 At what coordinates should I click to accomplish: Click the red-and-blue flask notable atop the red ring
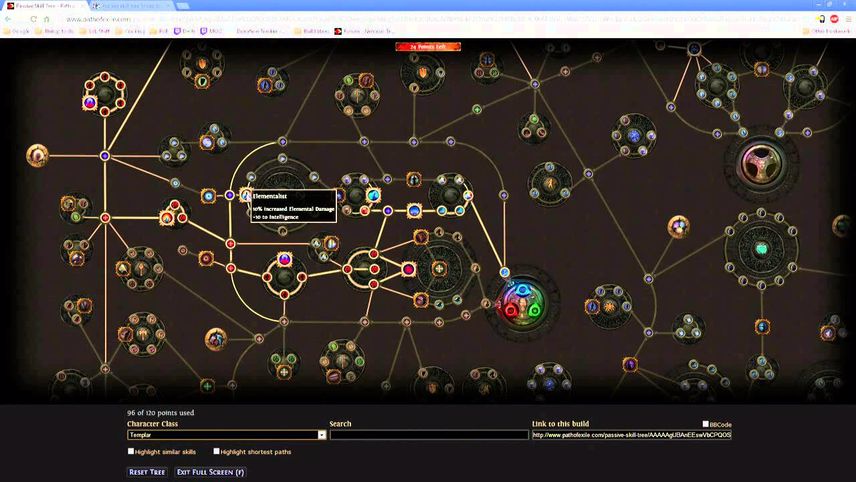tap(284, 259)
